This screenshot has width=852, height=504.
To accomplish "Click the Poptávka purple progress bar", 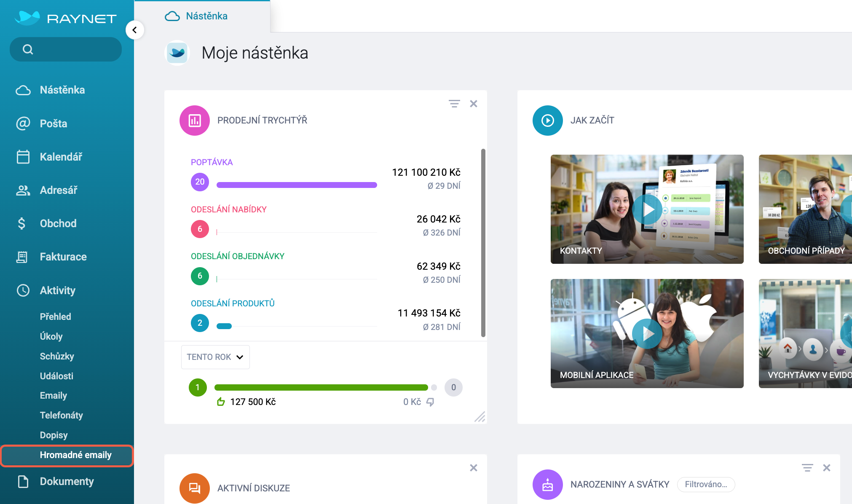I will coord(297,185).
